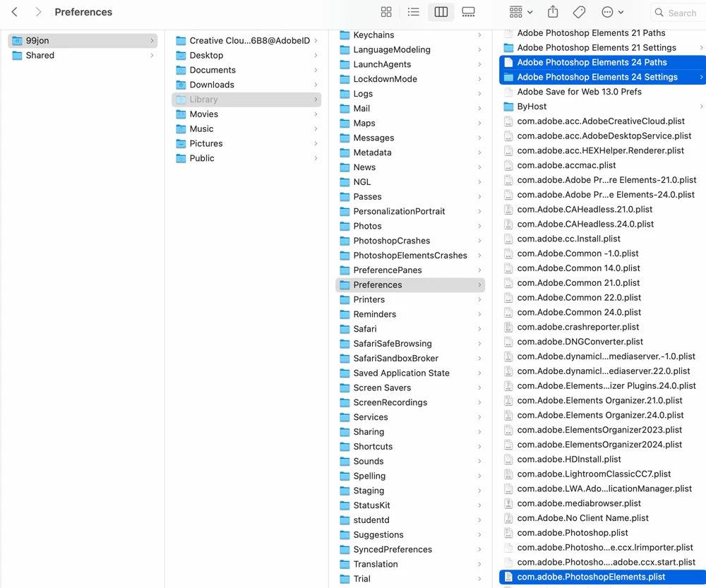Click the Downloads folder icon
The image size is (706, 588).
pyautogui.click(x=181, y=85)
